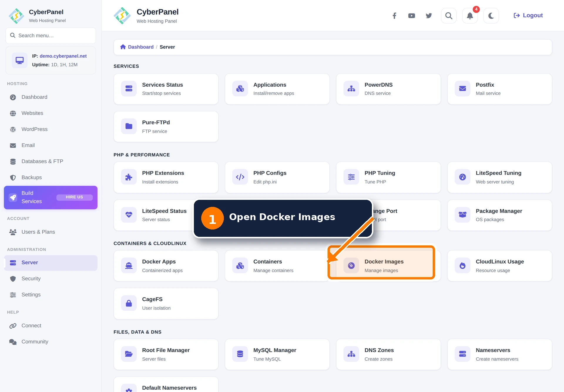Open Community in the Help section

coord(51,342)
